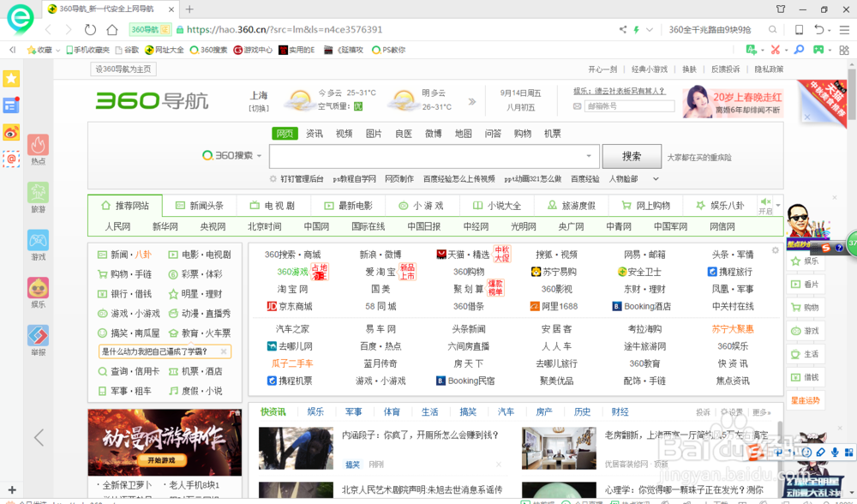Open the page settings gear icon
The image size is (857, 504).
point(775,250)
